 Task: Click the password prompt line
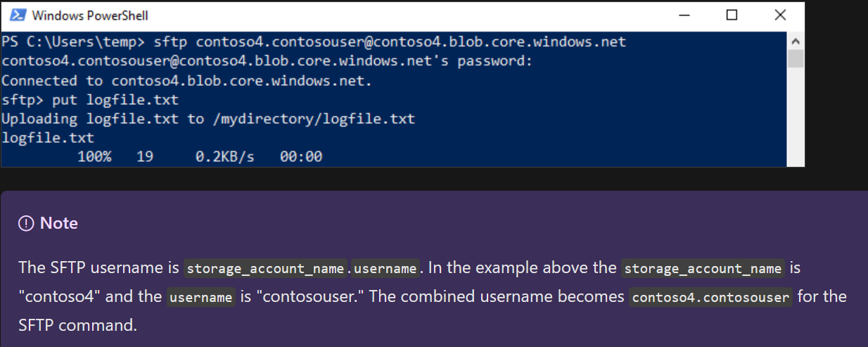[267, 61]
